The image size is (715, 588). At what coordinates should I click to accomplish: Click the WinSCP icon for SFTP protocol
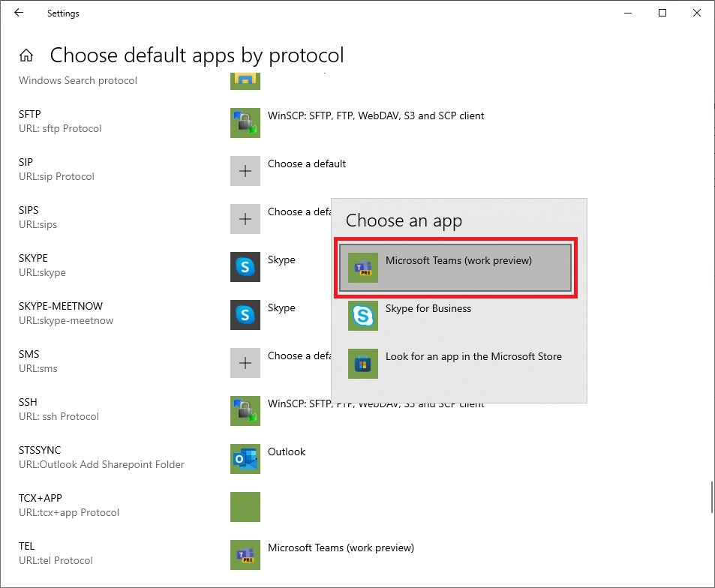(245, 122)
